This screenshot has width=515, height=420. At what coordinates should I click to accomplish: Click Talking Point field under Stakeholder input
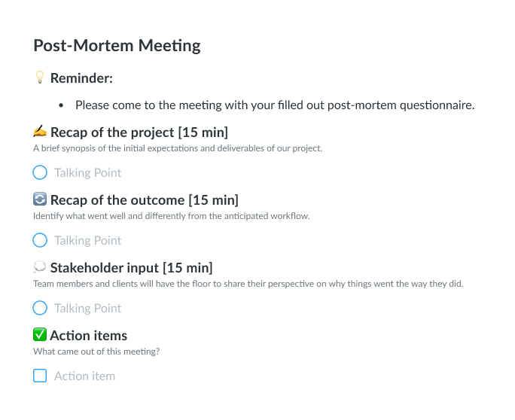point(87,308)
